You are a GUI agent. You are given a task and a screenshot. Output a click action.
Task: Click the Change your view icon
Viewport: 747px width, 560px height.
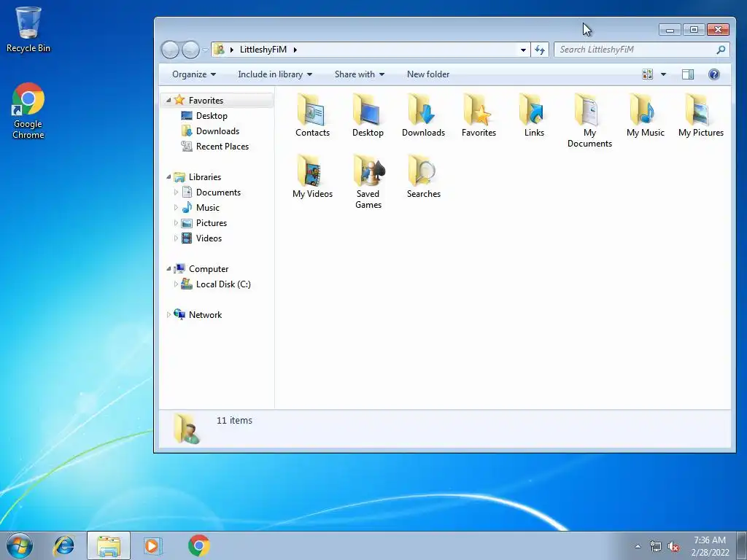point(648,74)
